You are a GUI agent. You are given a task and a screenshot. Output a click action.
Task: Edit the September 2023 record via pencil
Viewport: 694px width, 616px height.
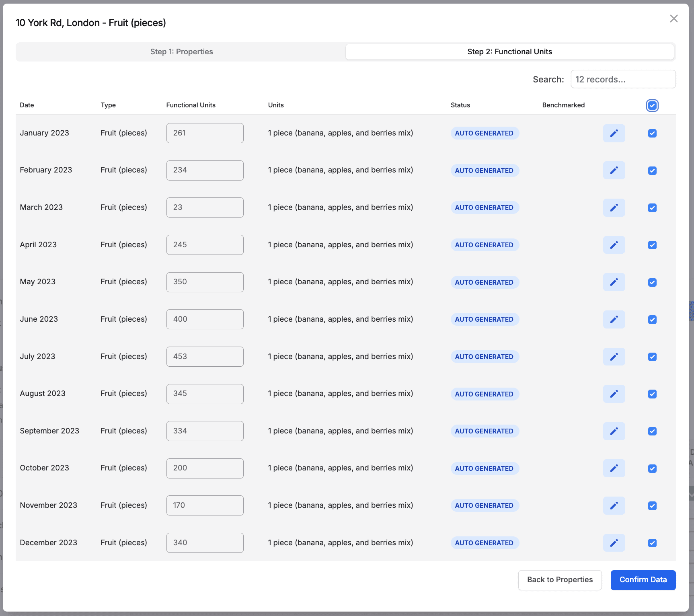(614, 431)
